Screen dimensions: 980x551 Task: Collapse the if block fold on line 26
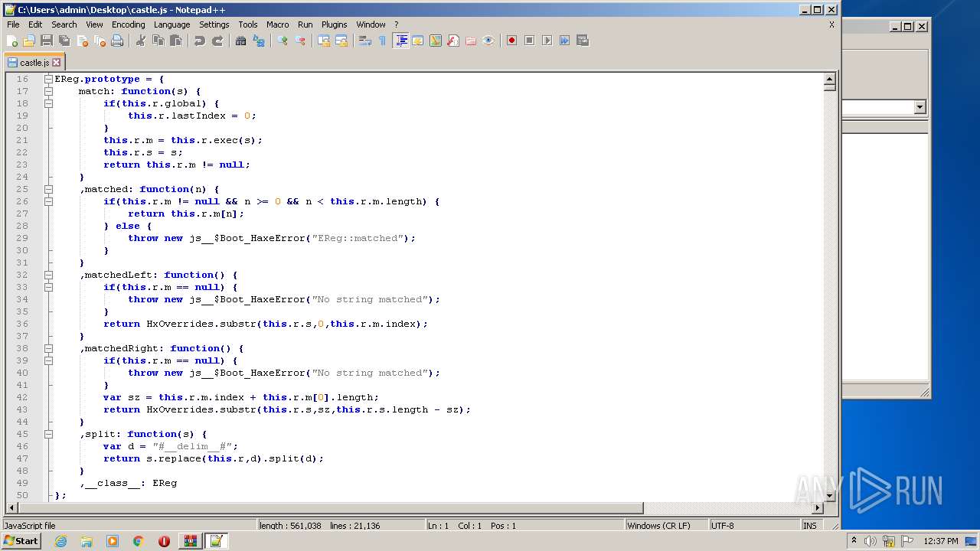(48, 201)
